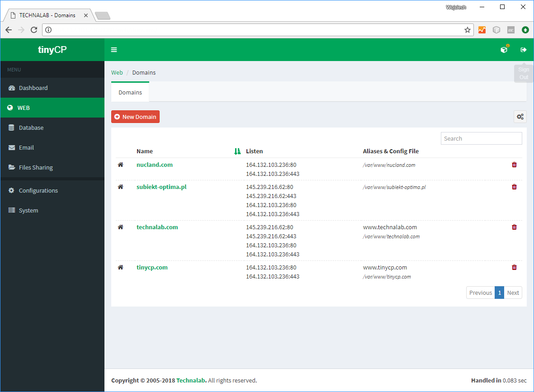
Task: Click the home icon beside subiekt-optima.pl
Action: 121,187
